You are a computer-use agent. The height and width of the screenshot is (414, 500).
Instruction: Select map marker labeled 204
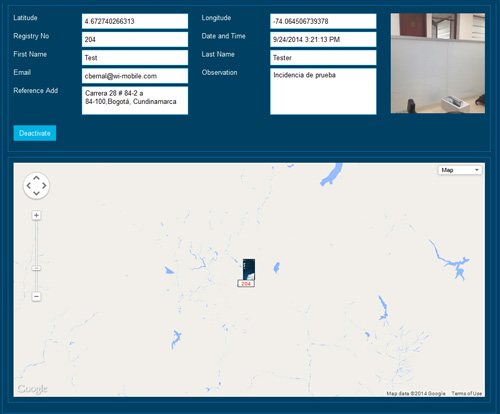(x=246, y=273)
